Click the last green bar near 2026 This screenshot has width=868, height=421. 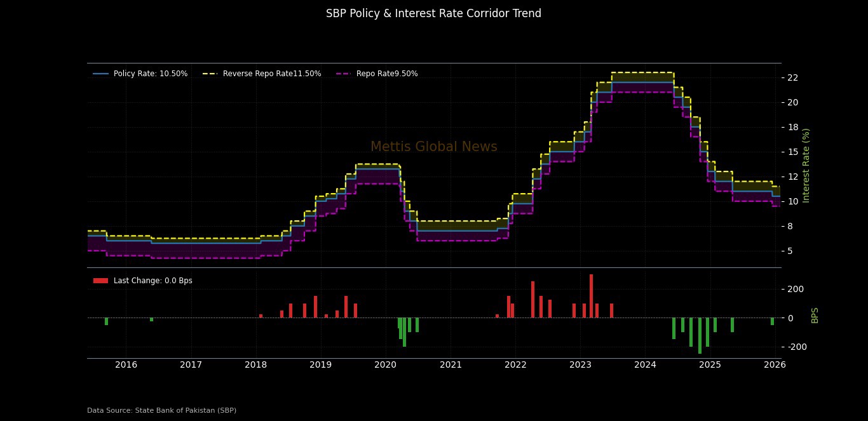pyautogui.click(x=772, y=321)
